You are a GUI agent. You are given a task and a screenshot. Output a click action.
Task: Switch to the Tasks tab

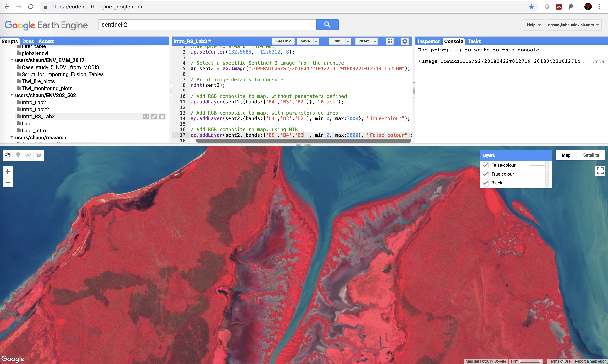pos(474,41)
